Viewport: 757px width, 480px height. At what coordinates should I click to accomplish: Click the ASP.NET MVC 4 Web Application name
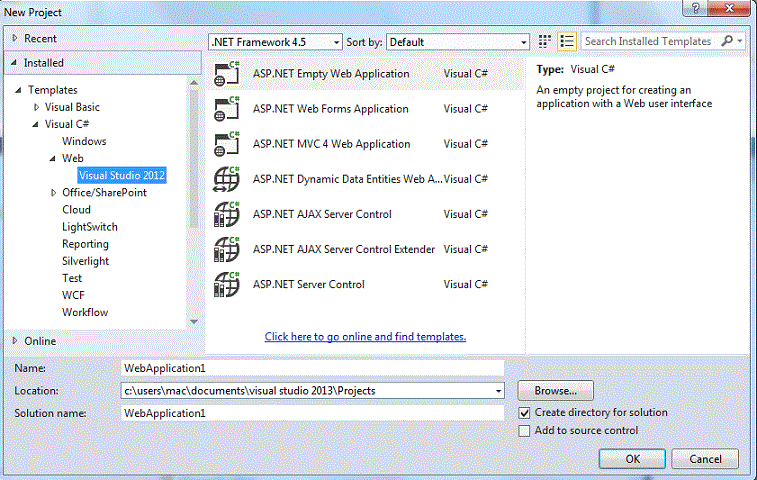[x=332, y=144]
